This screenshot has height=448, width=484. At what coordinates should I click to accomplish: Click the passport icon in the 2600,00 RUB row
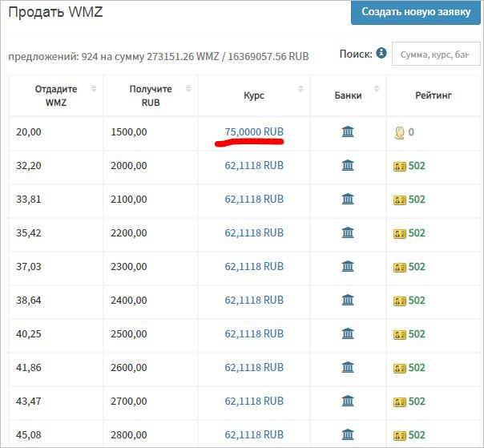coord(400,369)
